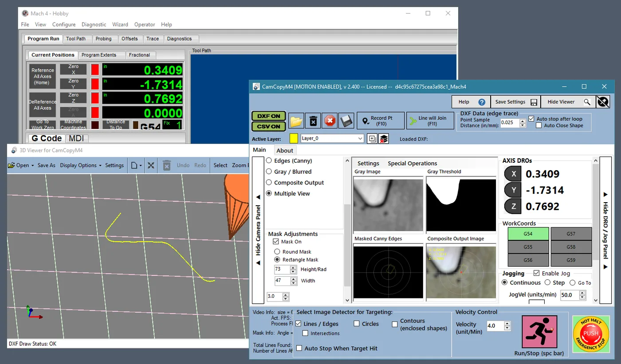
Task: Toggle Enable Jog checkbox
Action: [x=537, y=274]
